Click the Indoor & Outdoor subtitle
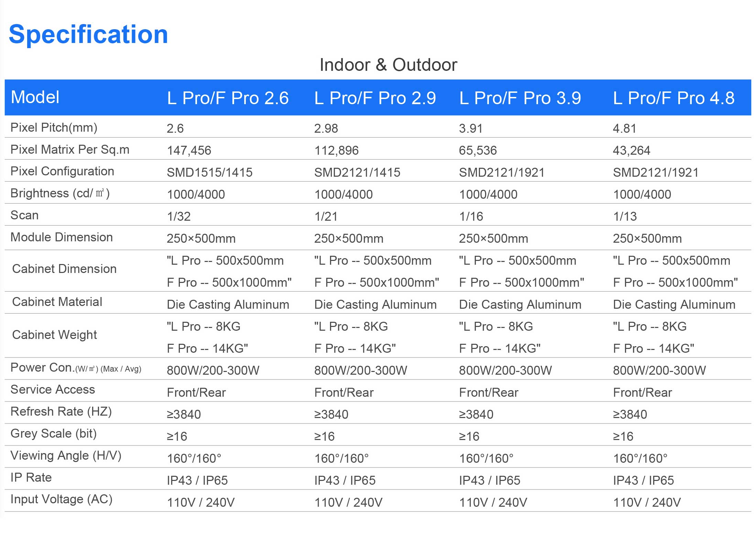 tap(388, 65)
